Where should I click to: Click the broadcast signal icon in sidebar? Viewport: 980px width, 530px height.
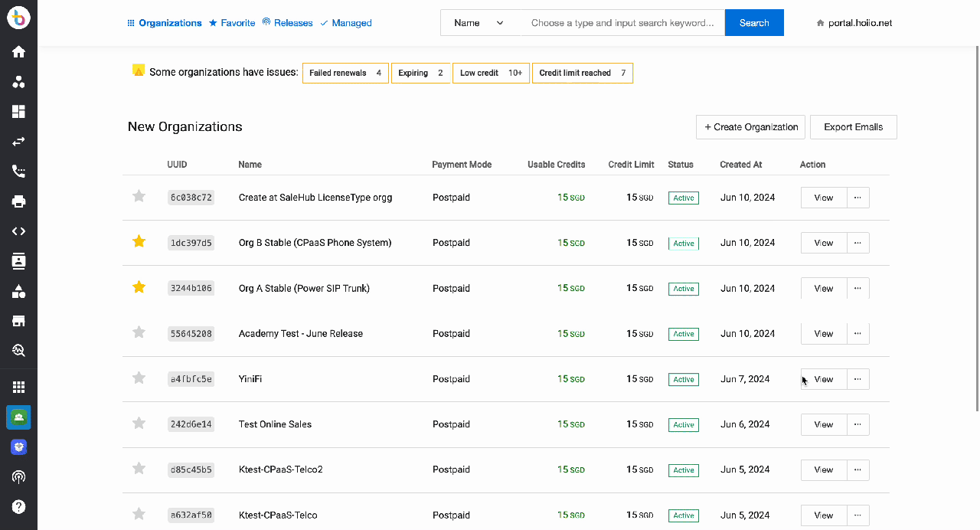(18, 477)
